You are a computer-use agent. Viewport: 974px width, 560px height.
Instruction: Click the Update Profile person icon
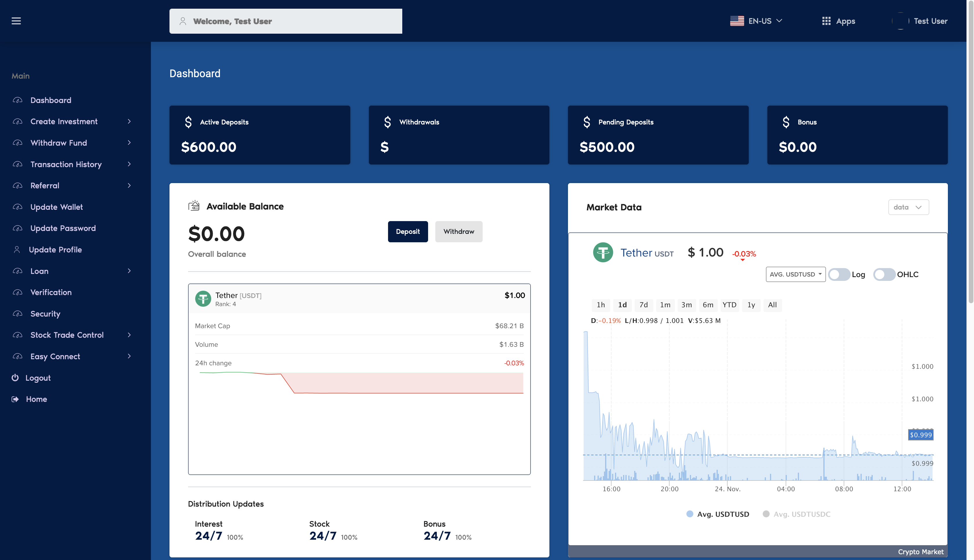pos(17,250)
